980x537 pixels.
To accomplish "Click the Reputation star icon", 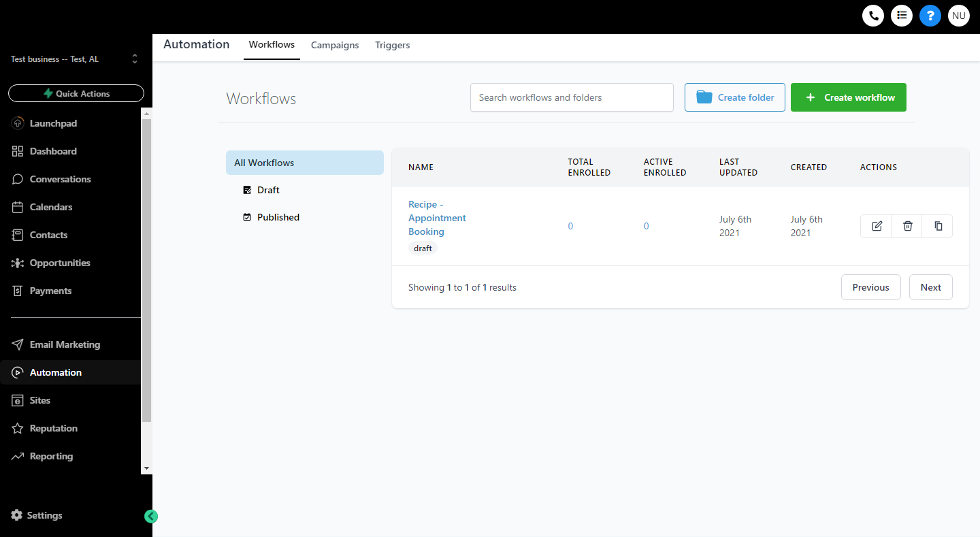I will coord(18,428).
